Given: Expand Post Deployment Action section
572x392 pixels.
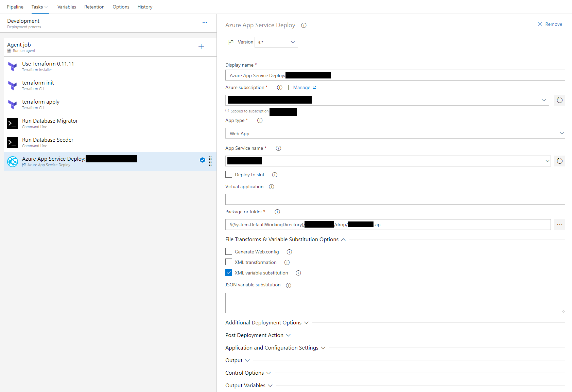Looking at the screenshot, I should [x=258, y=335].
